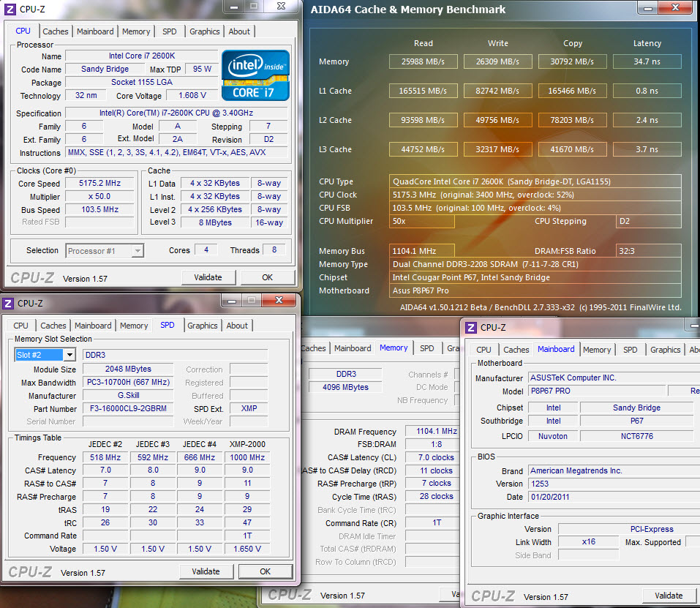The image size is (700, 608).
Task: Click the CPU-Z app icon in top-left window title bar
Action: pyautogui.click(x=10, y=9)
